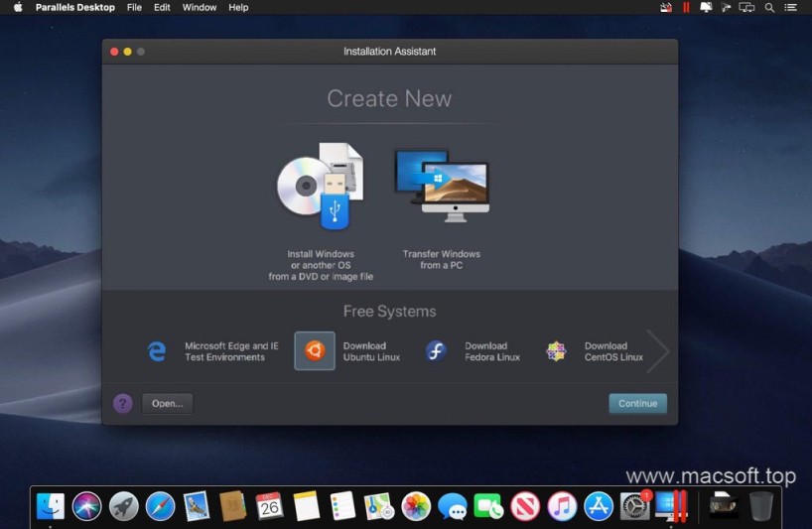Launch Safari from the Dock
The height and width of the screenshot is (529, 812).
coord(161,506)
